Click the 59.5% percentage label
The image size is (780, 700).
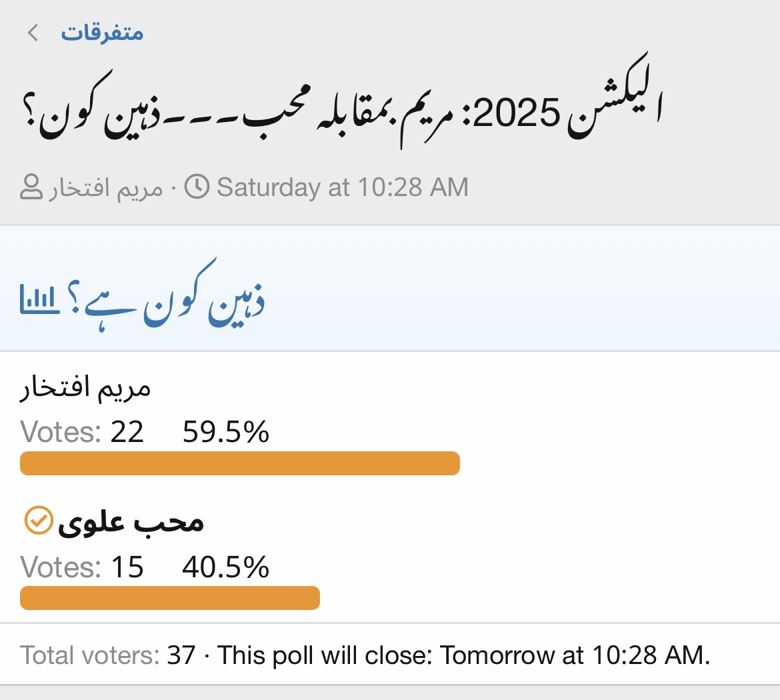(x=226, y=432)
